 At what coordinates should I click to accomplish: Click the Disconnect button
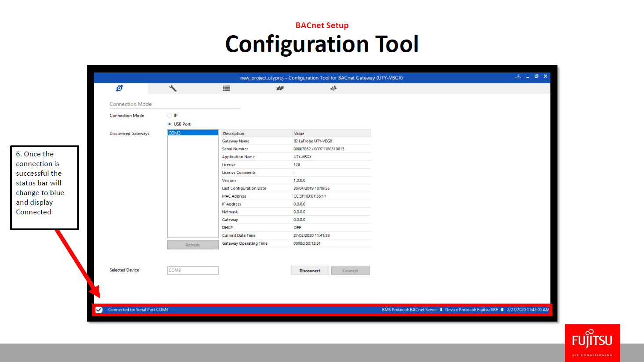point(310,271)
